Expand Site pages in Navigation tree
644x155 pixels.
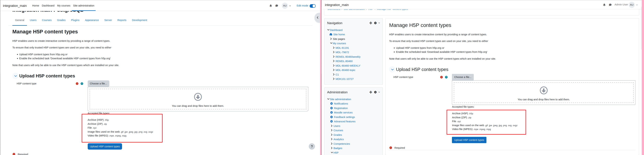331,39
